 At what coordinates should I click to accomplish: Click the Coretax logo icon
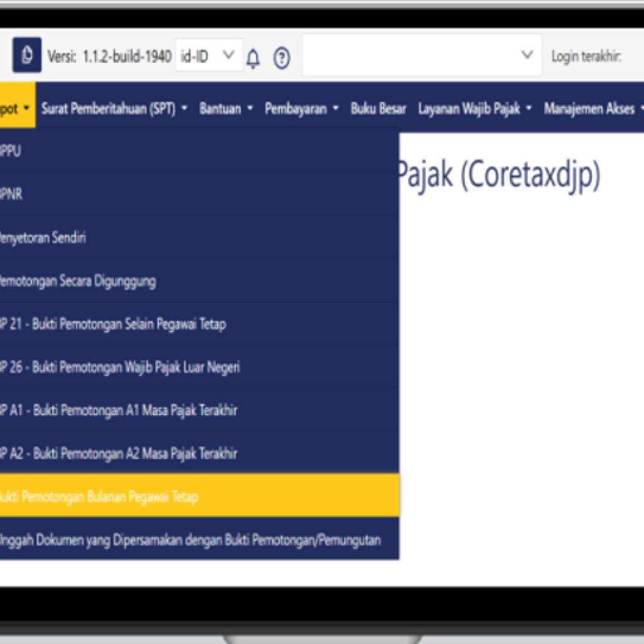27,55
